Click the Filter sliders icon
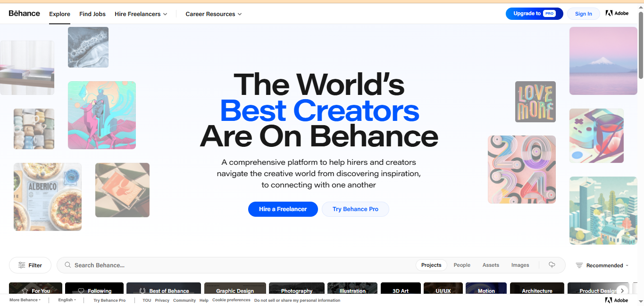Screen dimensions: 644x306 (22, 265)
